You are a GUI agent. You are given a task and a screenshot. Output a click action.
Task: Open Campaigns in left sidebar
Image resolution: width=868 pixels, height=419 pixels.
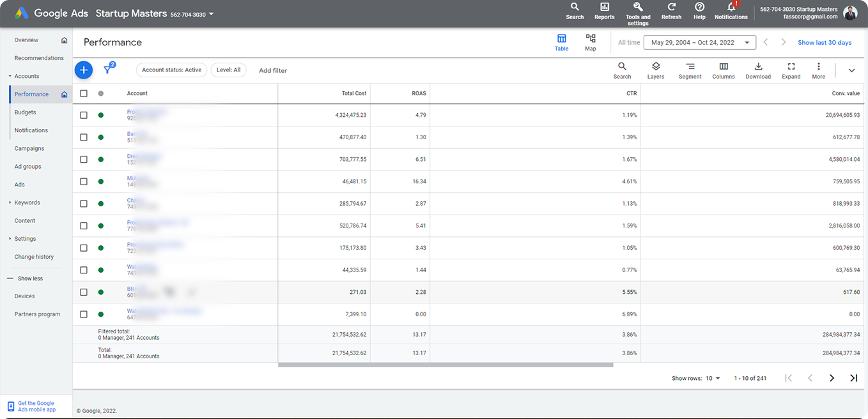click(x=29, y=148)
